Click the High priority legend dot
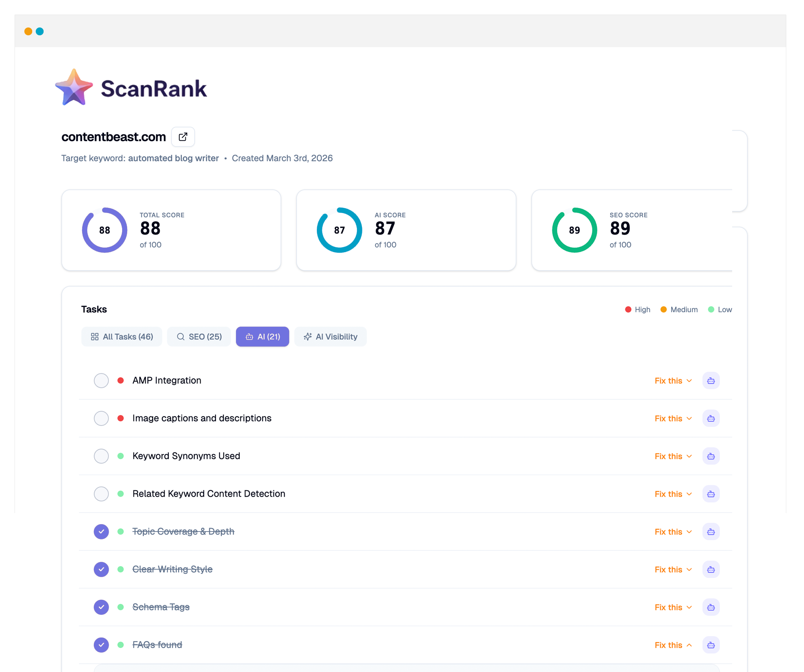This screenshot has width=804, height=672. pos(629,309)
